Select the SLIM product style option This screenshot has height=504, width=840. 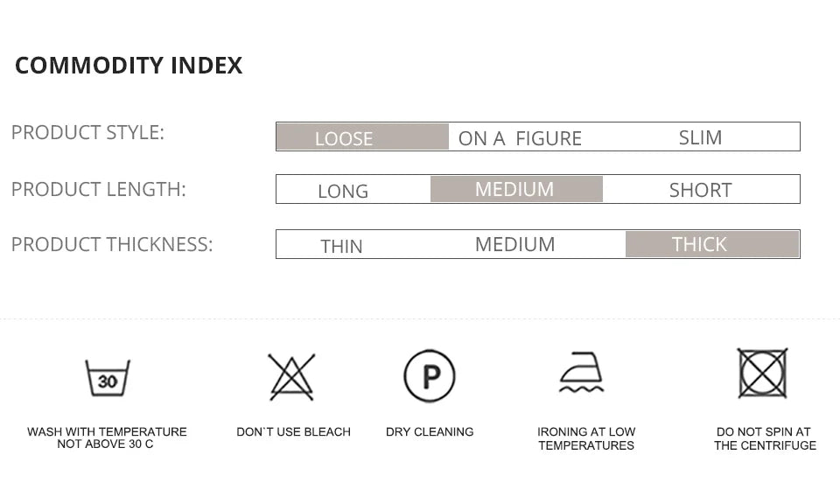point(700,137)
